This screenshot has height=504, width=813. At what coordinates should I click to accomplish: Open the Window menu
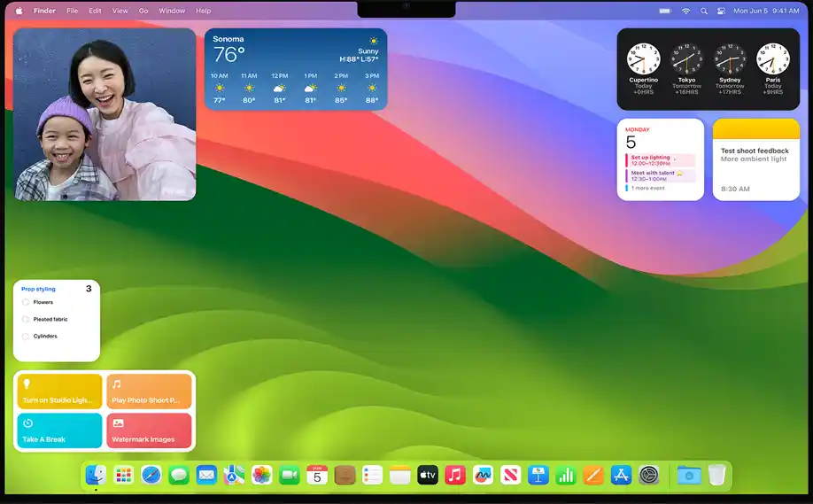pyautogui.click(x=172, y=11)
